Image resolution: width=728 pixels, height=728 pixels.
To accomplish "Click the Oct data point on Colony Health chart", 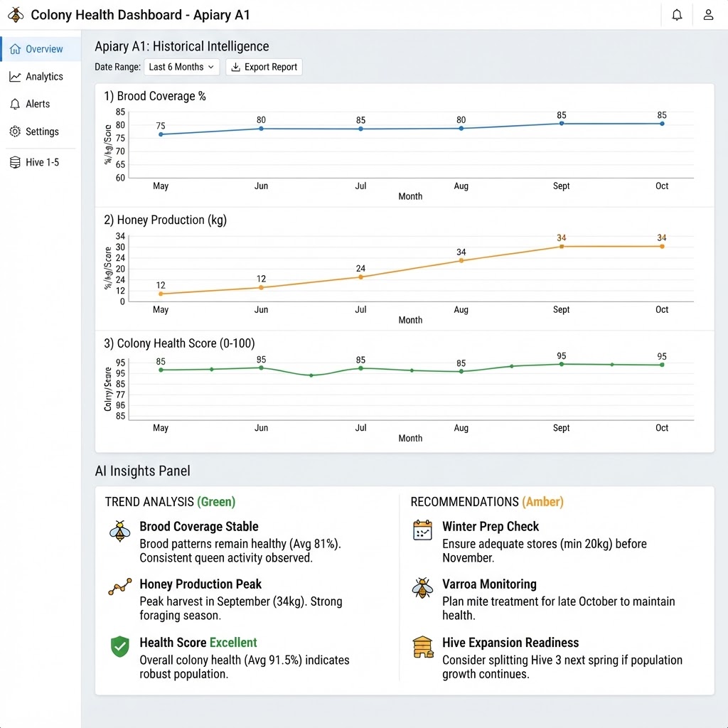I will [x=662, y=365].
